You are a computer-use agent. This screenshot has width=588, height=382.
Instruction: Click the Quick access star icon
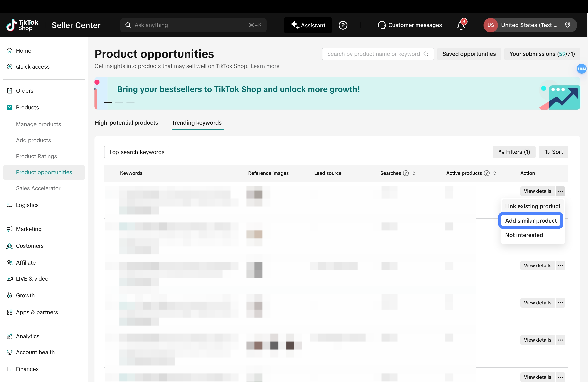10,67
